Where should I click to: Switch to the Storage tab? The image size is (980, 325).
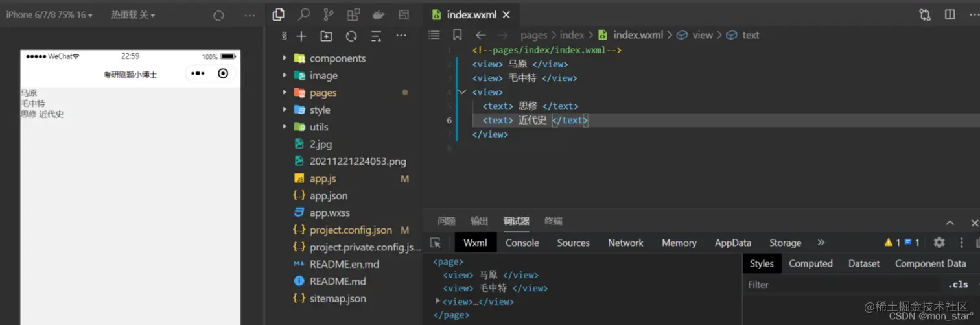click(x=786, y=243)
